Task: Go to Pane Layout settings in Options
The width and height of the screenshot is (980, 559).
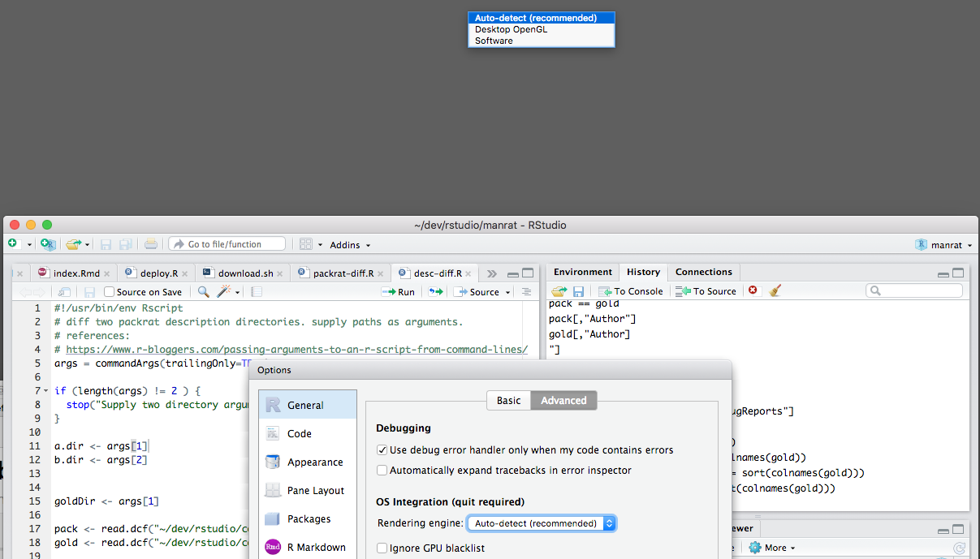Action: (x=314, y=490)
